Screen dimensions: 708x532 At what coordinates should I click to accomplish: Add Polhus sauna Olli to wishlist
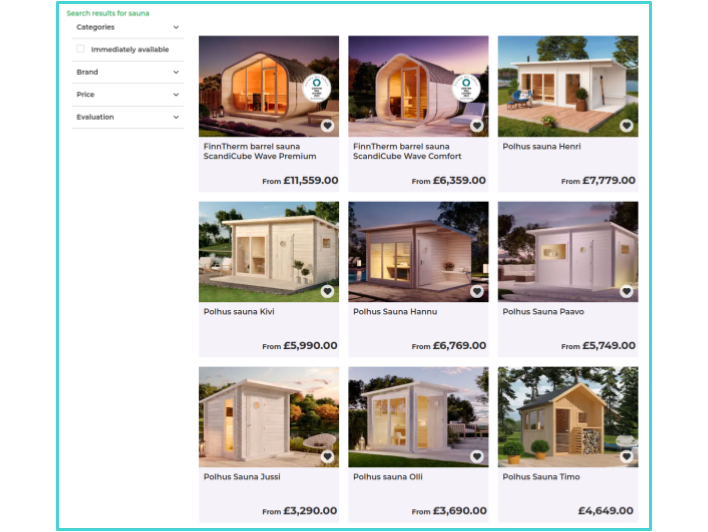(x=477, y=457)
